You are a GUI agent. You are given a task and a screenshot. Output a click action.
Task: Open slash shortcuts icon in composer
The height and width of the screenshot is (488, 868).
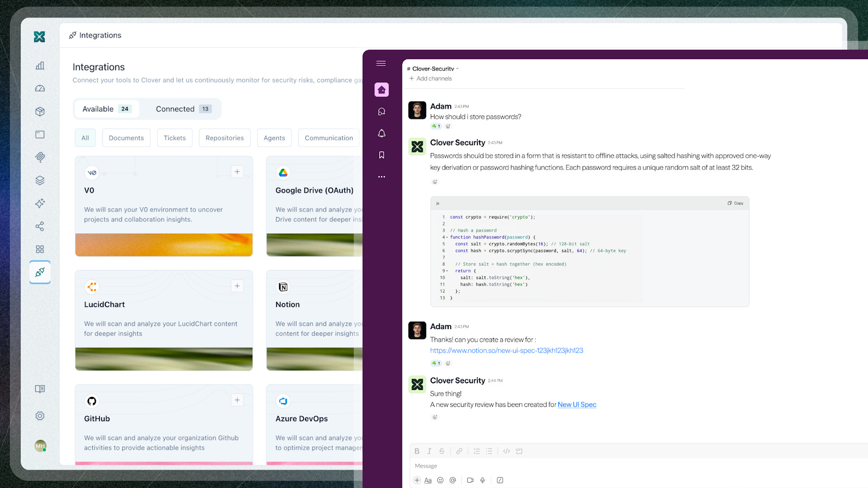500,480
